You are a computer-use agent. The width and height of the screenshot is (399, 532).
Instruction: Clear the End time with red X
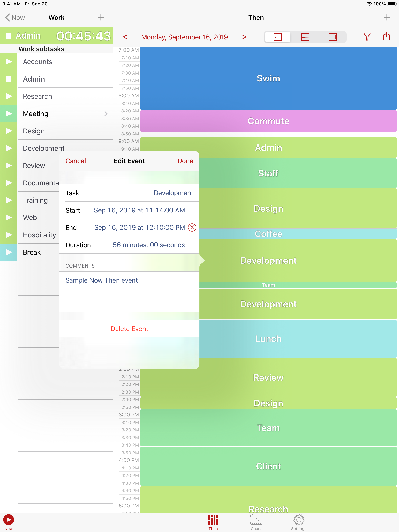tap(192, 227)
